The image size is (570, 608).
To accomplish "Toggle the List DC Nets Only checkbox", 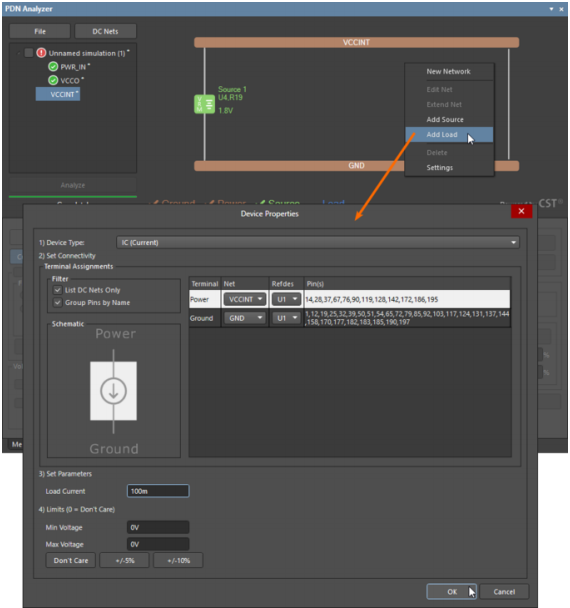I will pos(58,290).
